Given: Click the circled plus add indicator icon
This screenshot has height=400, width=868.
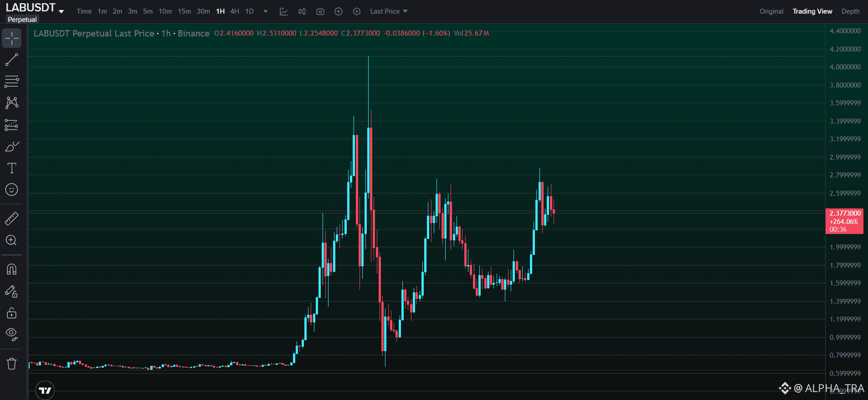Looking at the screenshot, I should tap(339, 11).
